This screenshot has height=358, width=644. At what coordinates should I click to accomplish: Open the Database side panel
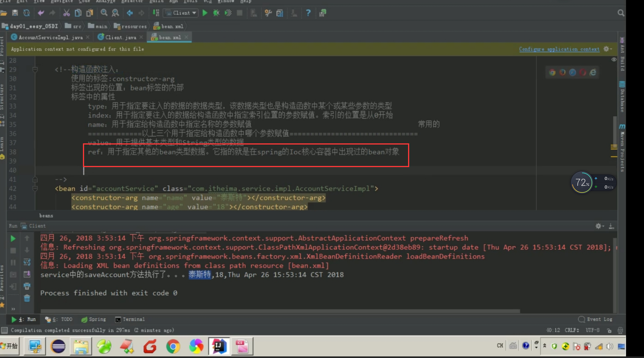622,97
